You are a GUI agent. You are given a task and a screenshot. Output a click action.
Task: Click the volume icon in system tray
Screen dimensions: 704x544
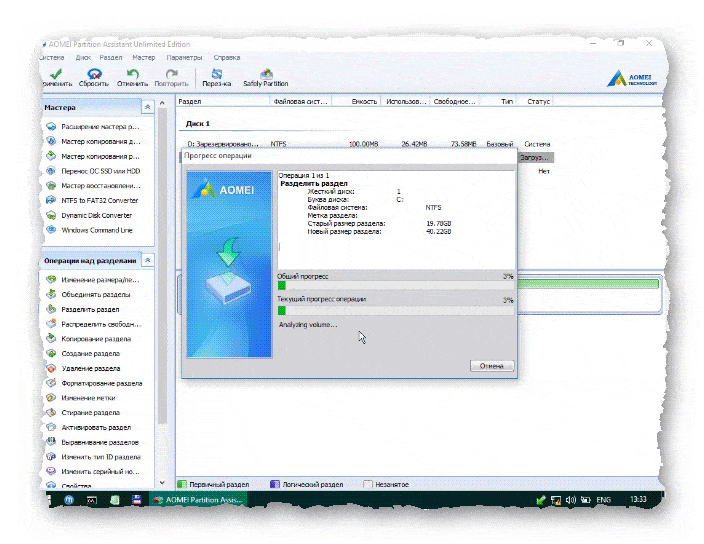tap(571, 500)
